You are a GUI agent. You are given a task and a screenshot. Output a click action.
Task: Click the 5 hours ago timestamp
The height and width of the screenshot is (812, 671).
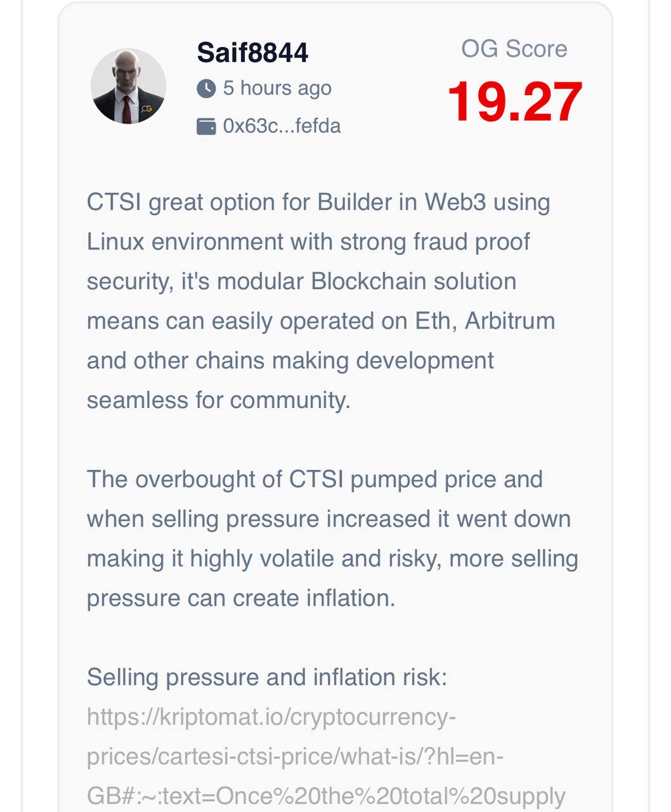tap(277, 88)
